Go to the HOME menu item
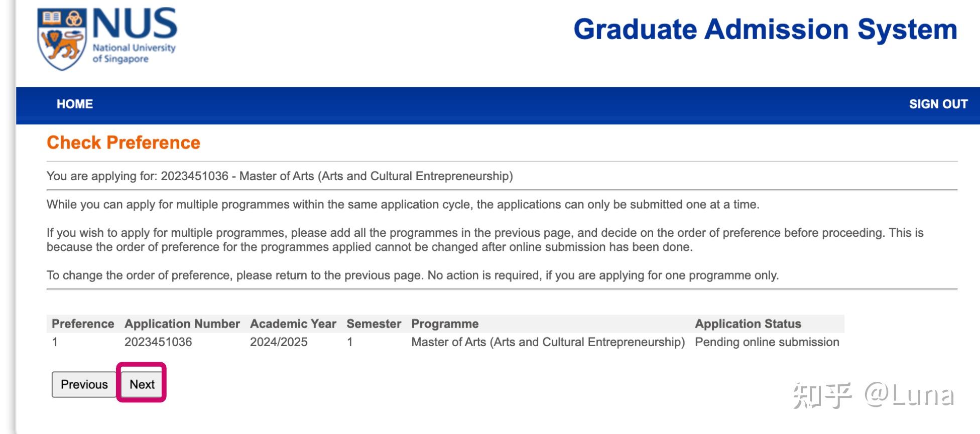The height and width of the screenshot is (434, 980). (75, 104)
